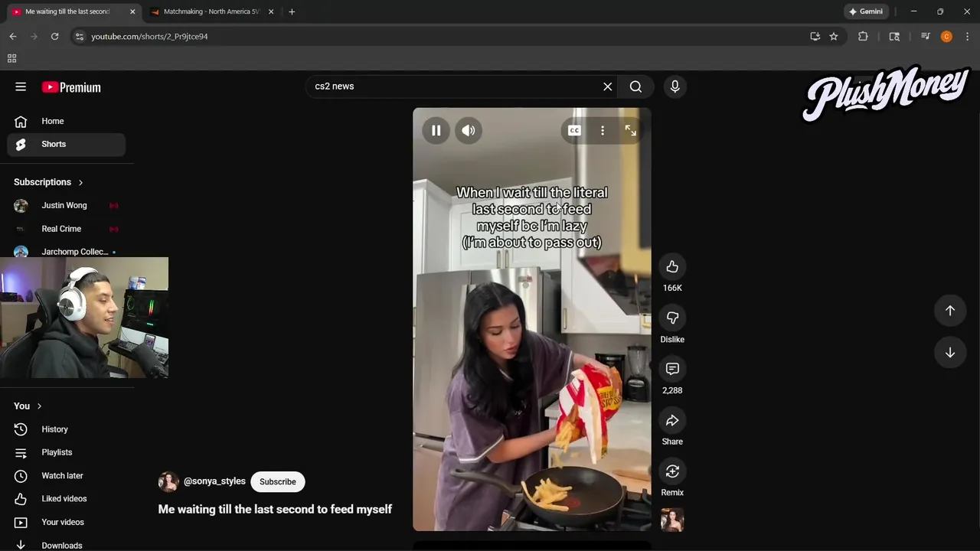This screenshot has height=551, width=980.
Task: Open media controls in Chrome toolbar
Action: (925, 36)
